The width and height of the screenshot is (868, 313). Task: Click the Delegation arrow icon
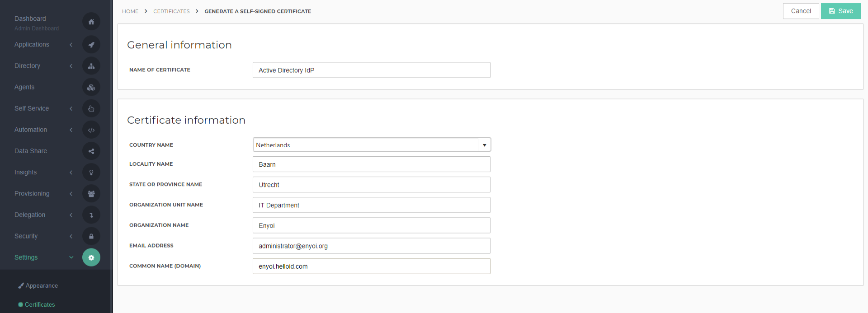91,215
